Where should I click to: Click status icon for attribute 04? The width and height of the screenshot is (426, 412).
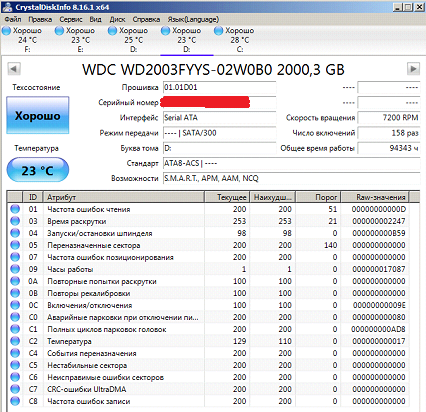click(15, 233)
